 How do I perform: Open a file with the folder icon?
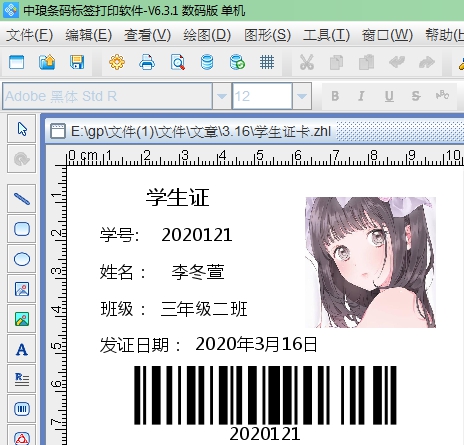47,62
